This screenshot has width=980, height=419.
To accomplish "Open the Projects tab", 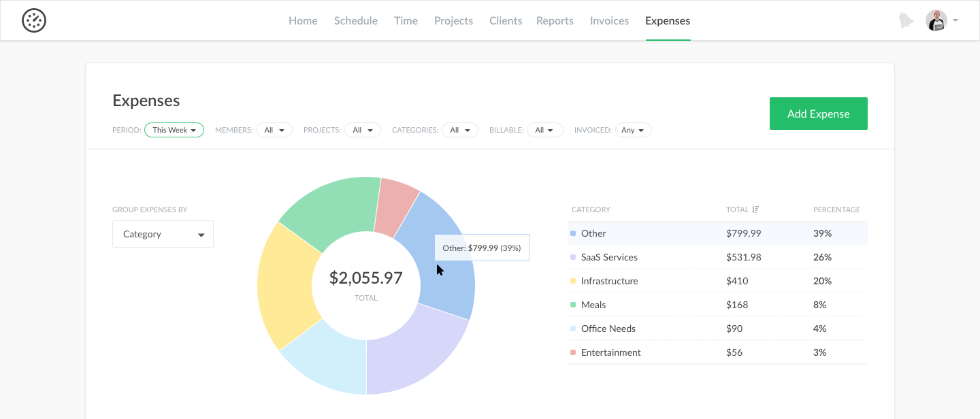I will [x=453, y=20].
